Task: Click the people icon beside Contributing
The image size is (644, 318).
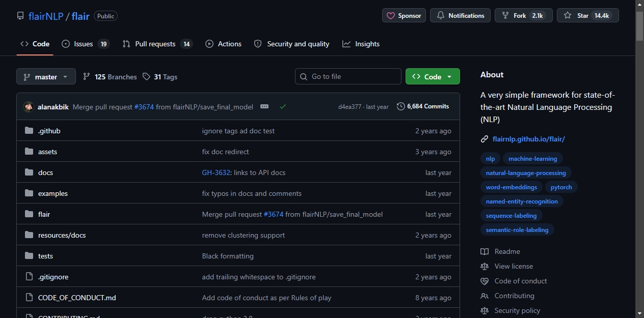Action: click(485, 296)
